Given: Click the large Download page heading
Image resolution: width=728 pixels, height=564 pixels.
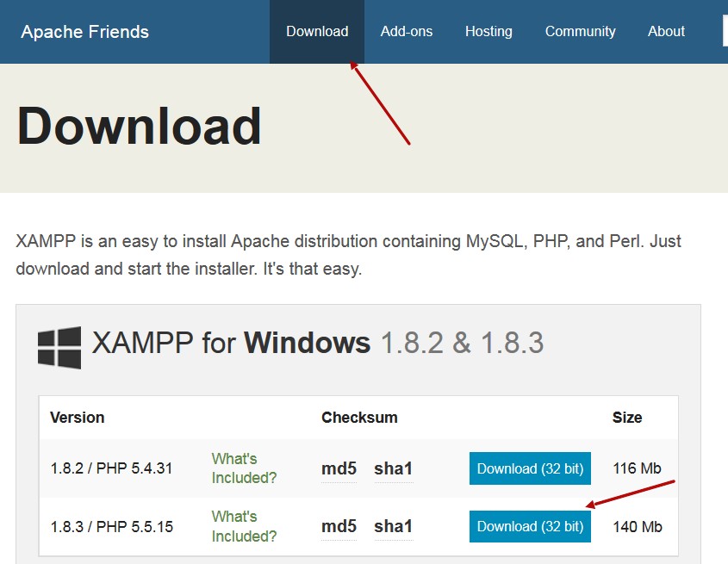Looking at the screenshot, I should pos(139,126).
